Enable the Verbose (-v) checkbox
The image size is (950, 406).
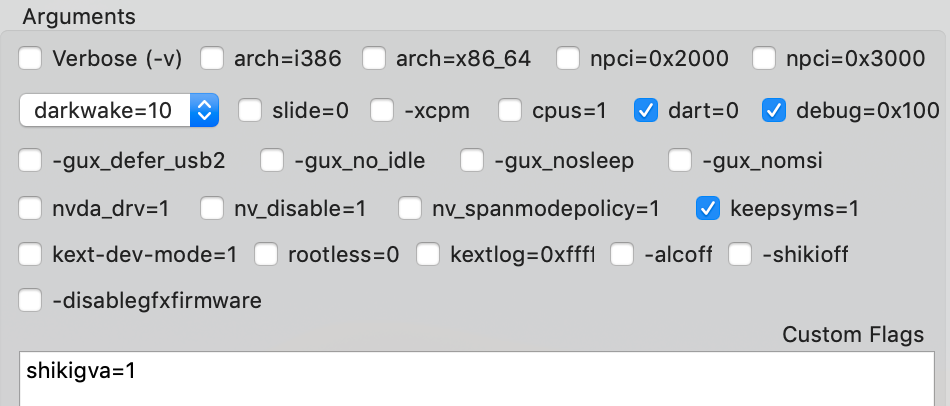tap(31, 59)
